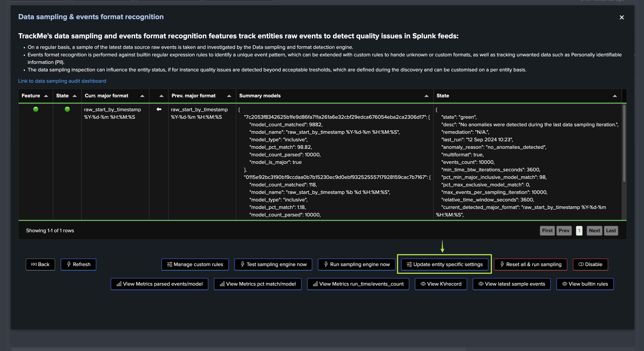Open Link to data sampling audit dashboard
Image resolution: width=644 pixels, height=351 pixels.
click(x=62, y=81)
